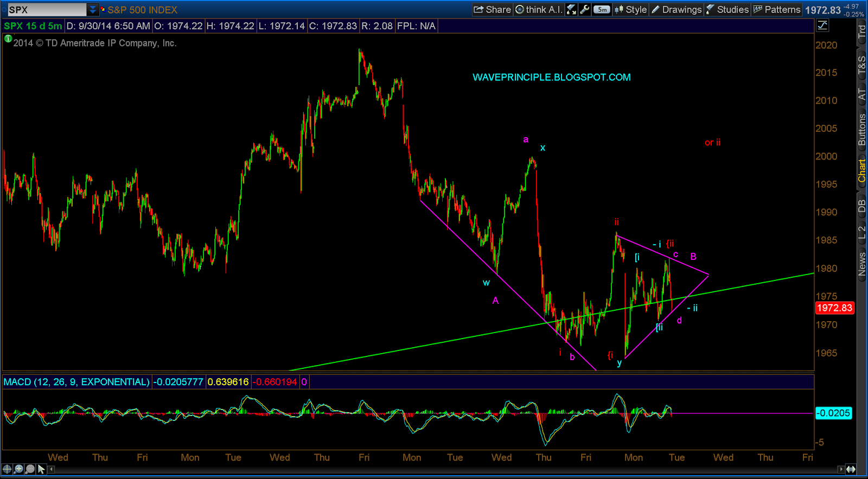Expand the symbol selector dropdown arrow
The height and width of the screenshot is (479, 868).
click(x=92, y=10)
